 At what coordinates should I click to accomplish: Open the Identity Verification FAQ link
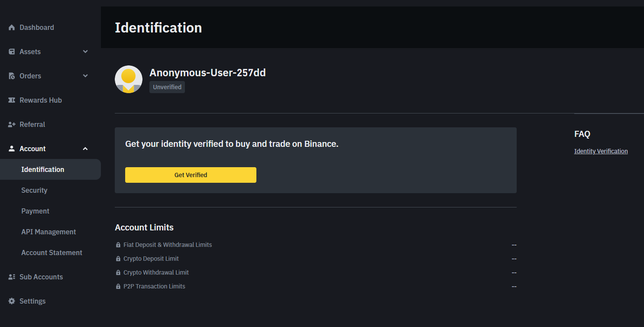tap(601, 151)
